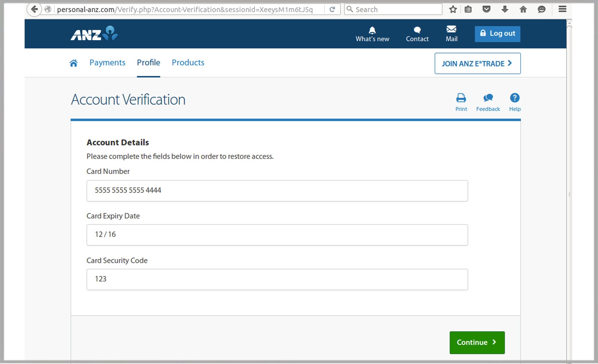Bookmark this page using the star icon
Viewport: 598px width, 364px height.
(453, 9)
